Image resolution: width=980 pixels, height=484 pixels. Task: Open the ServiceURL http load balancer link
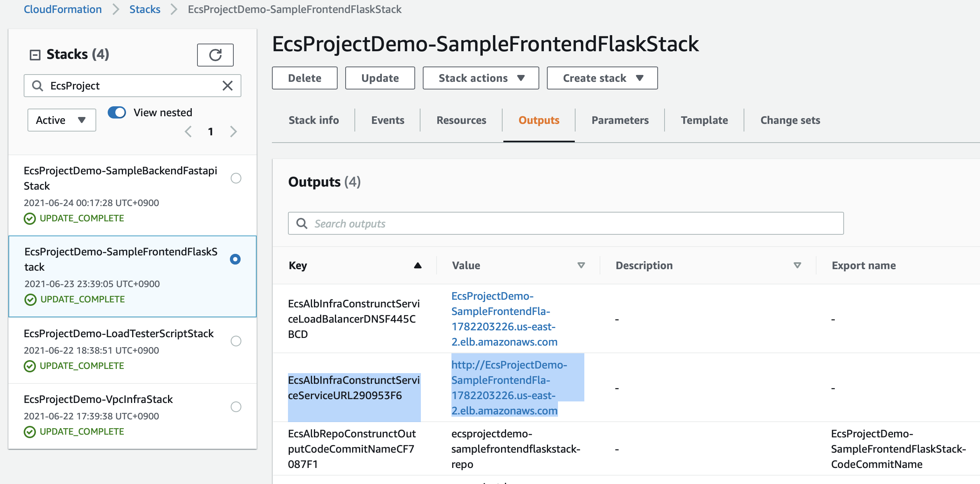[508, 388]
